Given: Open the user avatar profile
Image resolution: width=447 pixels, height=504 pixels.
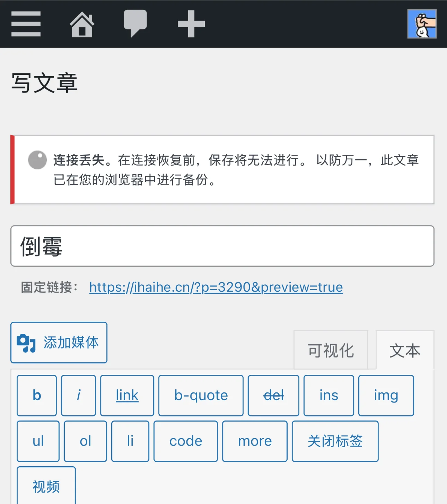Looking at the screenshot, I should [x=422, y=24].
